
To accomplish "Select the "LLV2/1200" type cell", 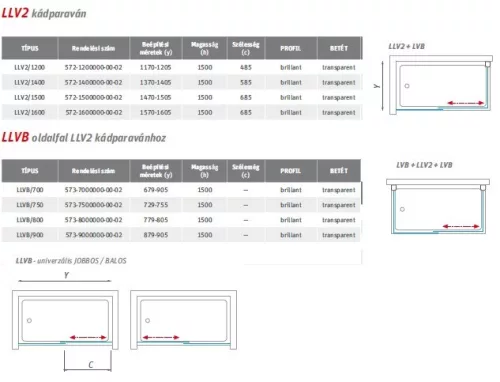I will click(30, 67).
